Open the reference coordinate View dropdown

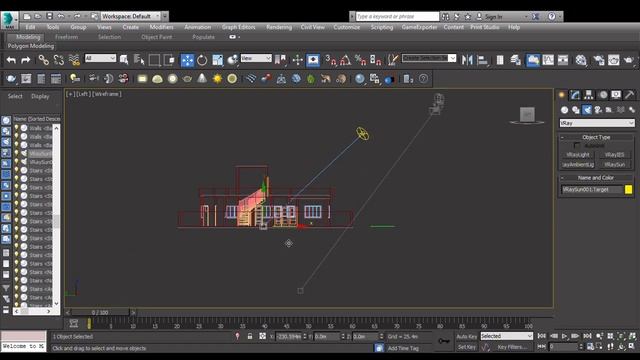(x=256, y=58)
